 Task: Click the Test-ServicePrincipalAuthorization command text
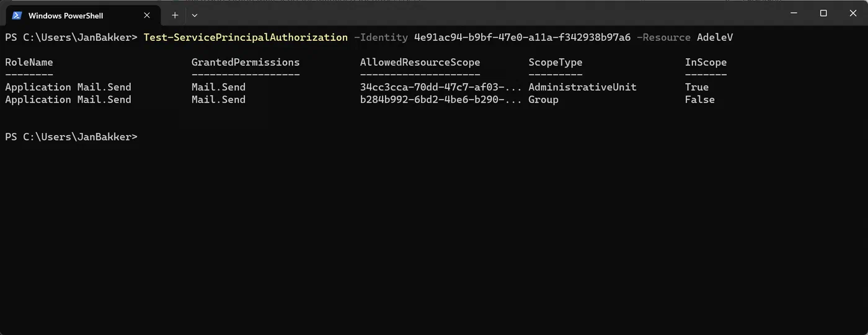pos(246,38)
